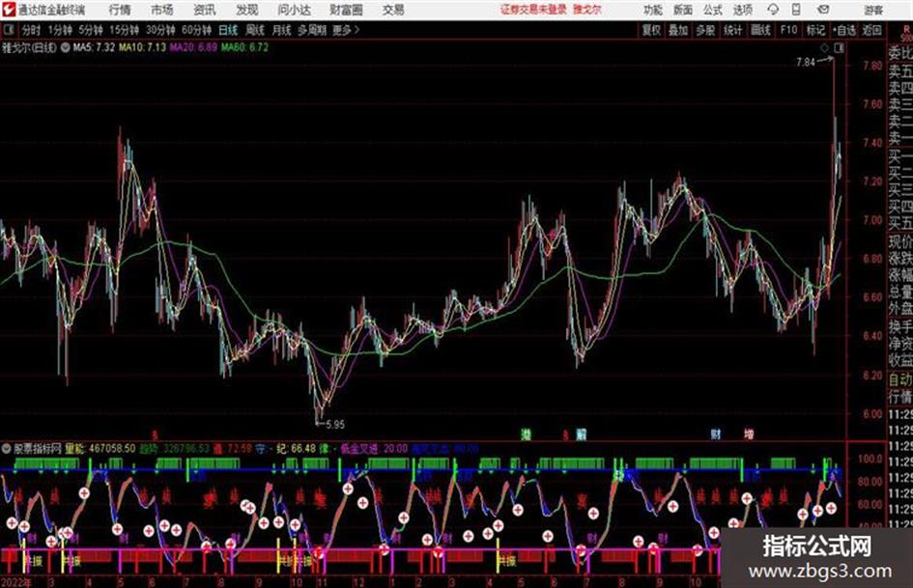
Task: Click the 增 event marker below chart
Action: [749, 434]
